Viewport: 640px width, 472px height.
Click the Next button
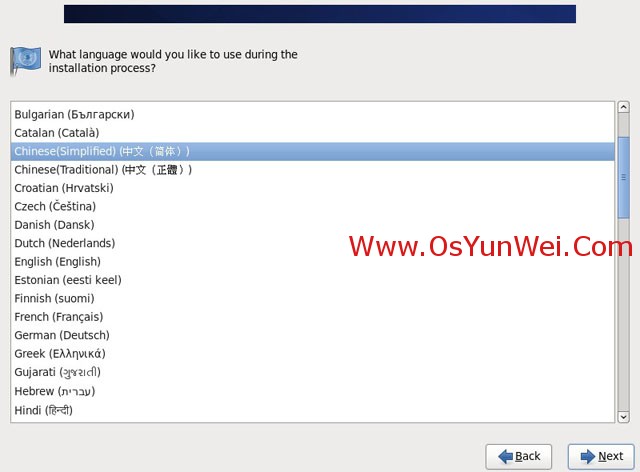pos(600,456)
